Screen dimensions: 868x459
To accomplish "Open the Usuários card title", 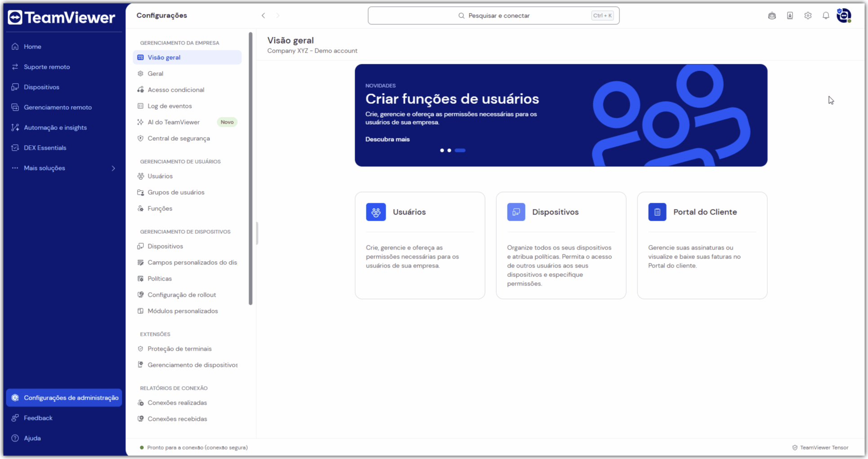I will tap(409, 212).
